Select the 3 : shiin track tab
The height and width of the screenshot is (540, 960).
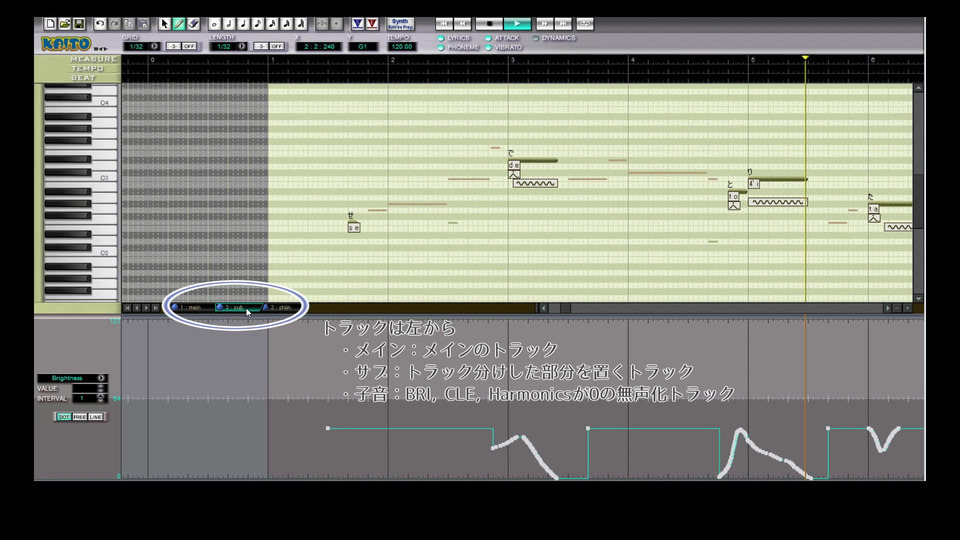coord(281,307)
